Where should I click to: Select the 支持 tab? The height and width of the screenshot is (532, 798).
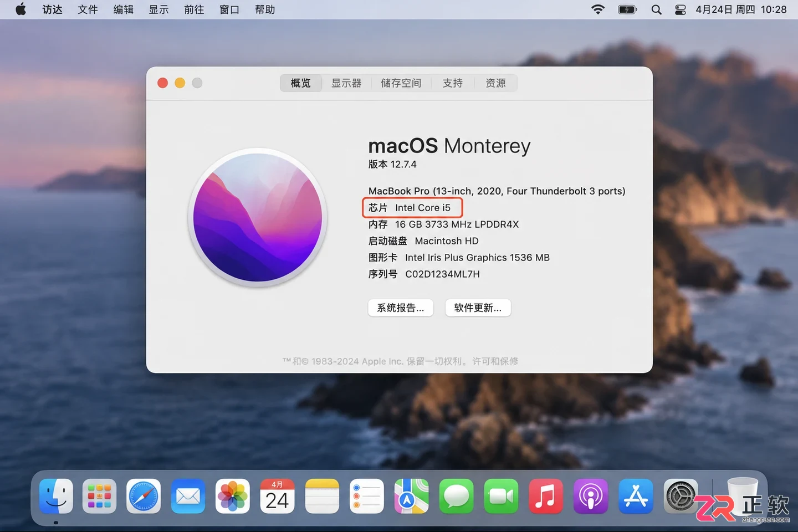[x=453, y=83]
